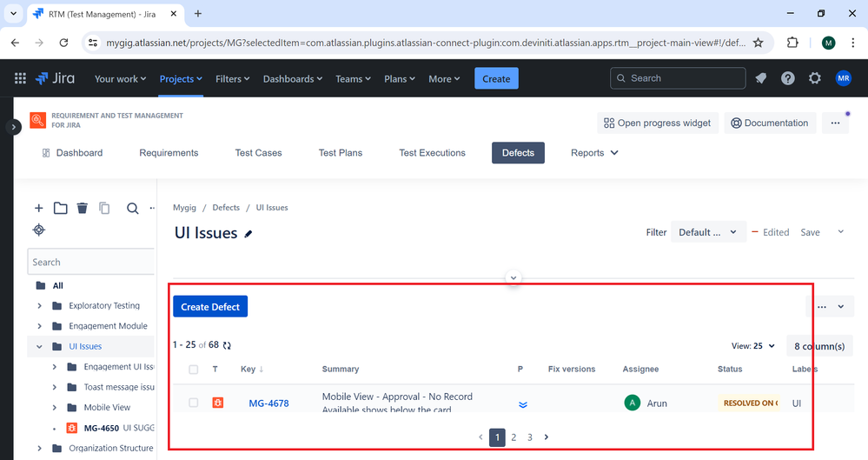Reload the browser page

(x=63, y=43)
